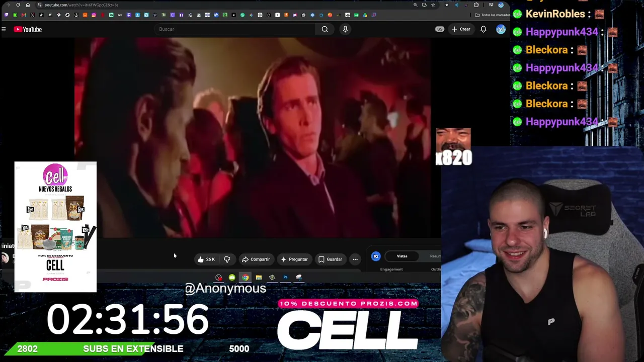Switch to the Engagement tab
Viewport: 644px width, 362px height.
click(x=391, y=269)
